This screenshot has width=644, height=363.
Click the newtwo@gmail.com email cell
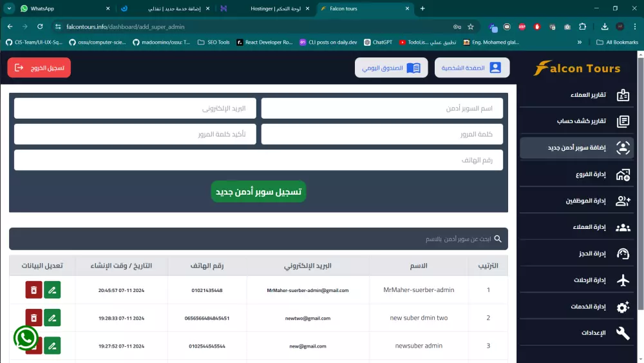308,319
